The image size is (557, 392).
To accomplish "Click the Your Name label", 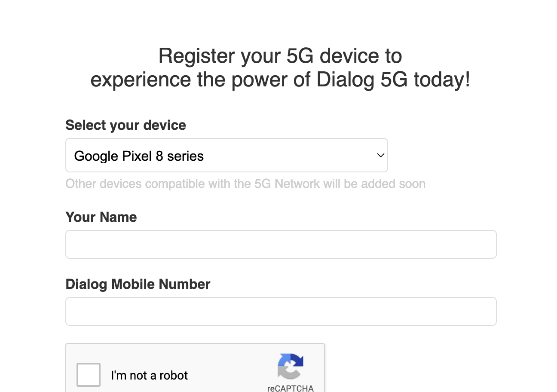I will click(x=101, y=217).
